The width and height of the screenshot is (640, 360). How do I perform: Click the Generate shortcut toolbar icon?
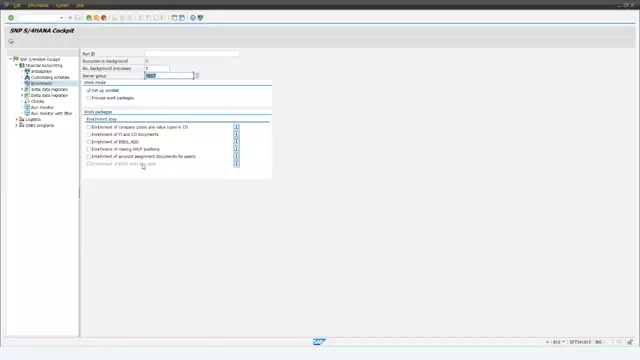182,18
